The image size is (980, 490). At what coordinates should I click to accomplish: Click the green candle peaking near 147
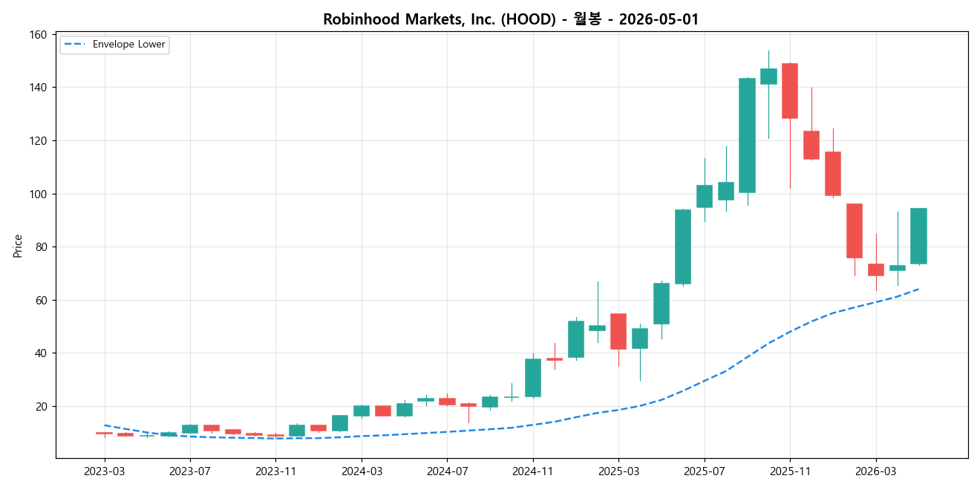pos(768,76)
